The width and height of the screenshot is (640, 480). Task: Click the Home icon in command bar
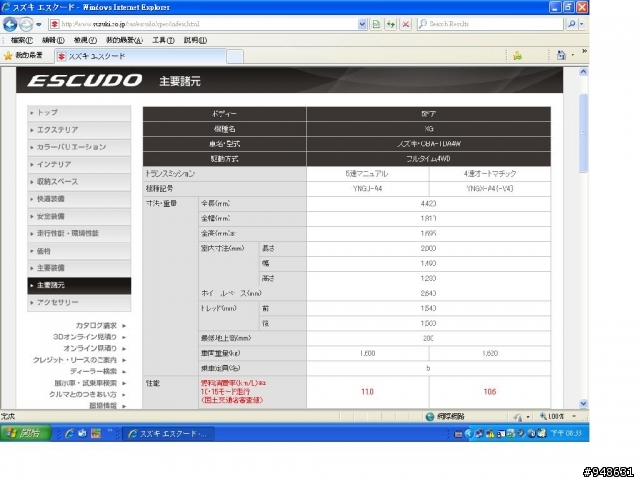click(561, 55)
